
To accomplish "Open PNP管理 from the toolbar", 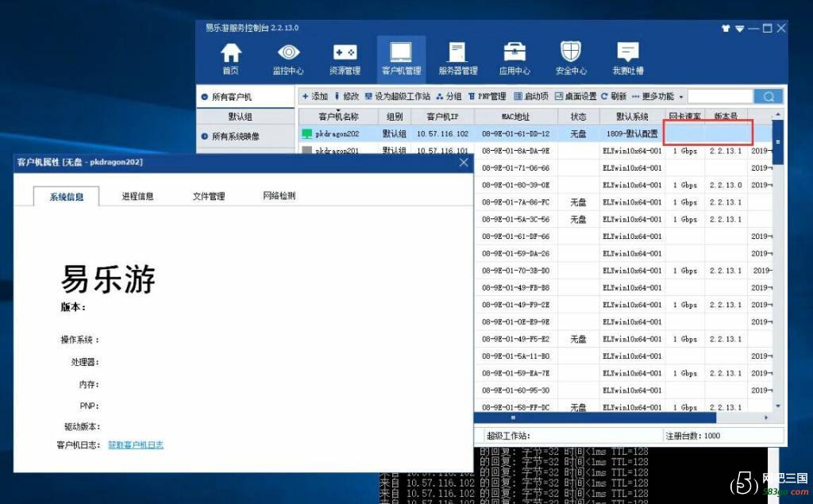I will coord(487,97).
